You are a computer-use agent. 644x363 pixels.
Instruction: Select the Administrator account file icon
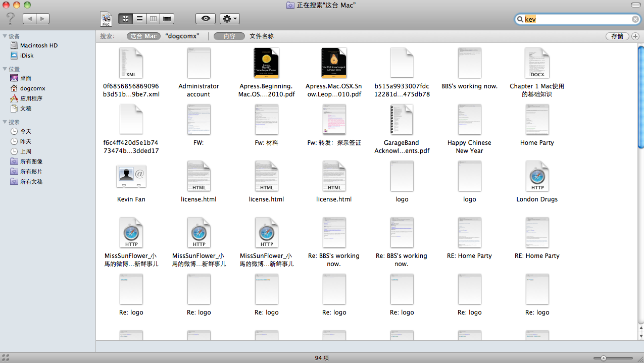(x=199, y=63)
